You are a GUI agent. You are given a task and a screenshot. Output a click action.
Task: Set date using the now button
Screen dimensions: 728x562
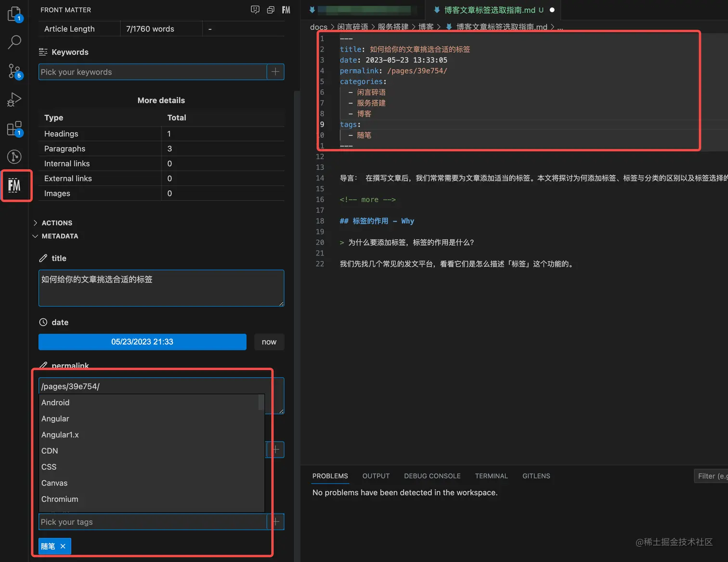tap(269, 342)
